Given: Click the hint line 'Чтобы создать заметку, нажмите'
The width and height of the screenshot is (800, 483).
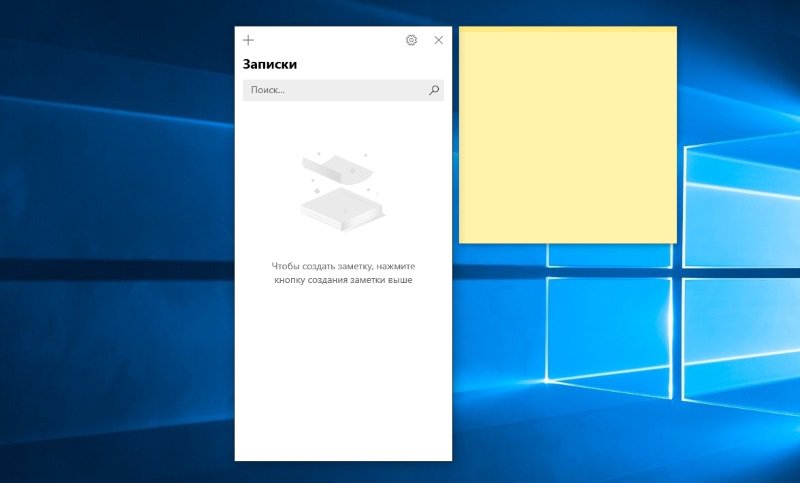Looking at the screenshot, I should point(343,266).
